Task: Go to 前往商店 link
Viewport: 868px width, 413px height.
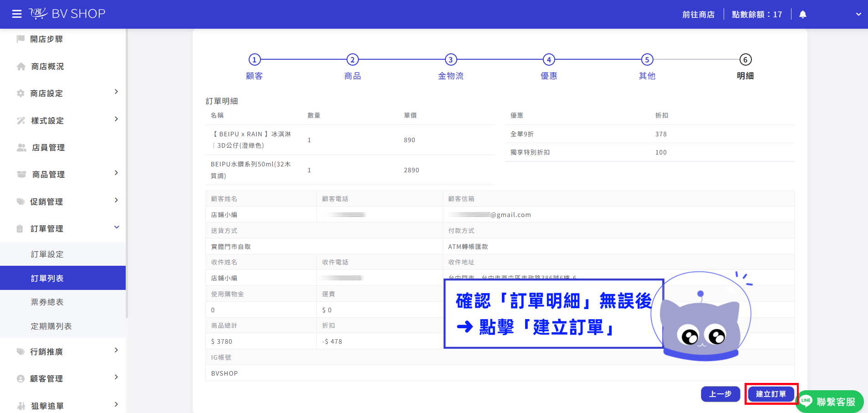Action: tap(698, 15)
